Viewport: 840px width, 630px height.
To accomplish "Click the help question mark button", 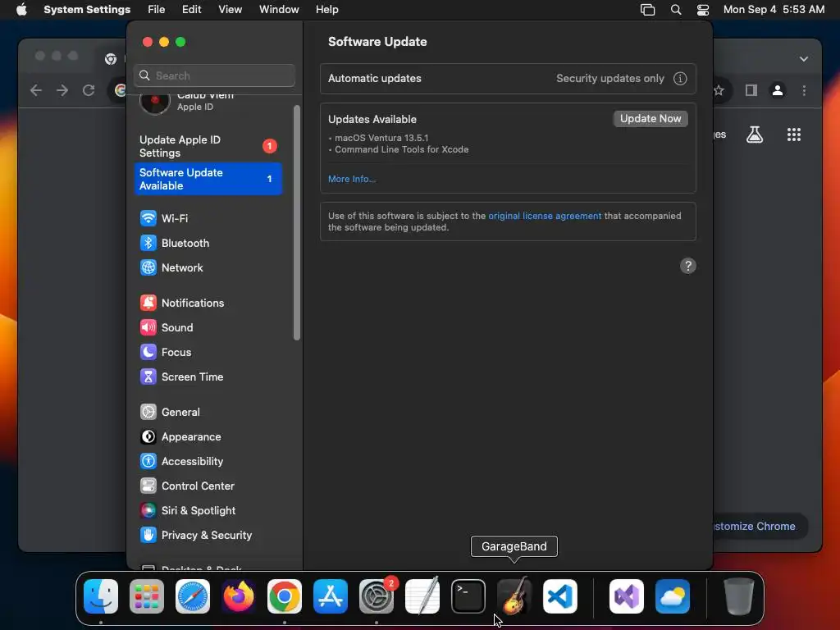I will click(688, 267).
